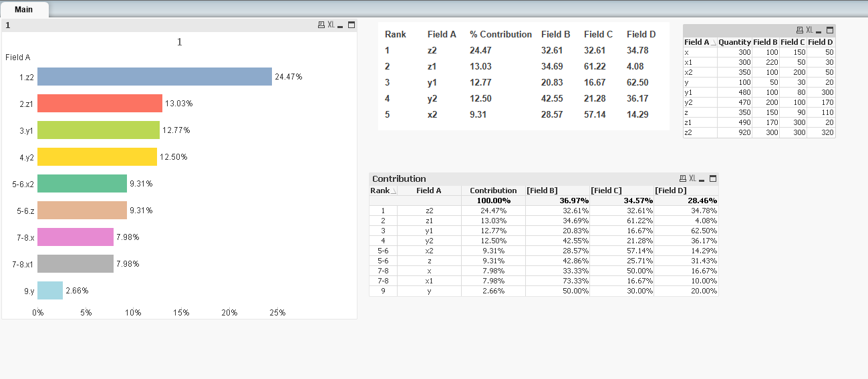Export Contribution table to Excel

(693, 178)
